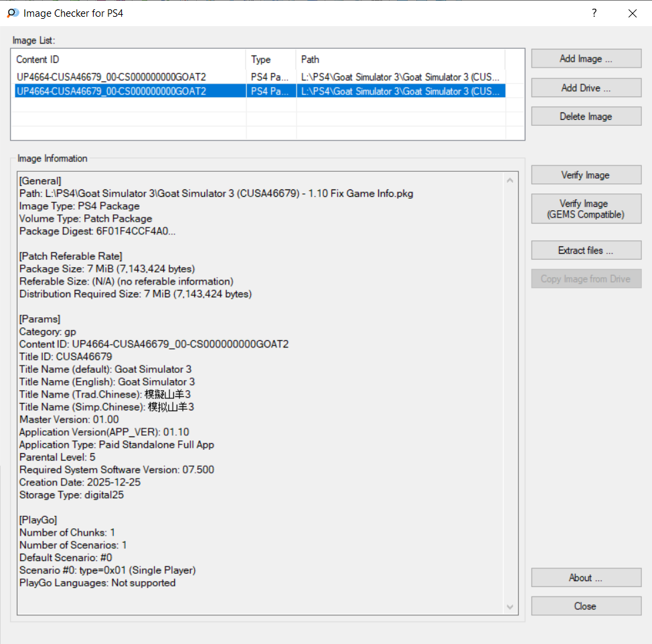Image resolution: width=652 pixels, height=644 pixels.
Task: Close the window with the title bar X
Action: pyautogui.click(x=632, y=13)
